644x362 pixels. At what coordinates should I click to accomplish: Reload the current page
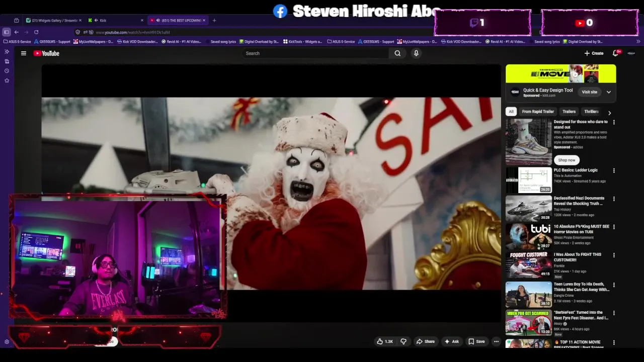pyautogui.click(x=36, y=32)
